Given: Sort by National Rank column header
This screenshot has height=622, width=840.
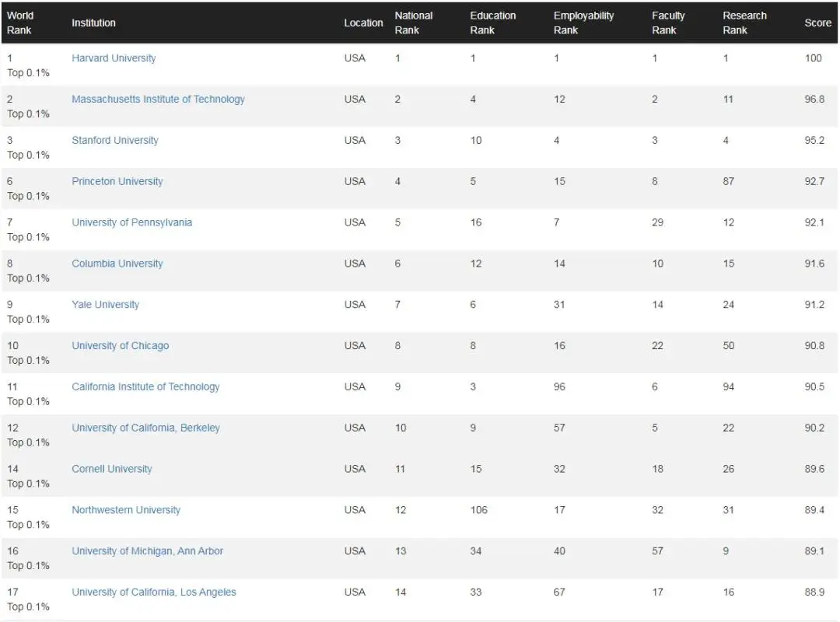Looking at the screenshot, I should click(414, 23).
